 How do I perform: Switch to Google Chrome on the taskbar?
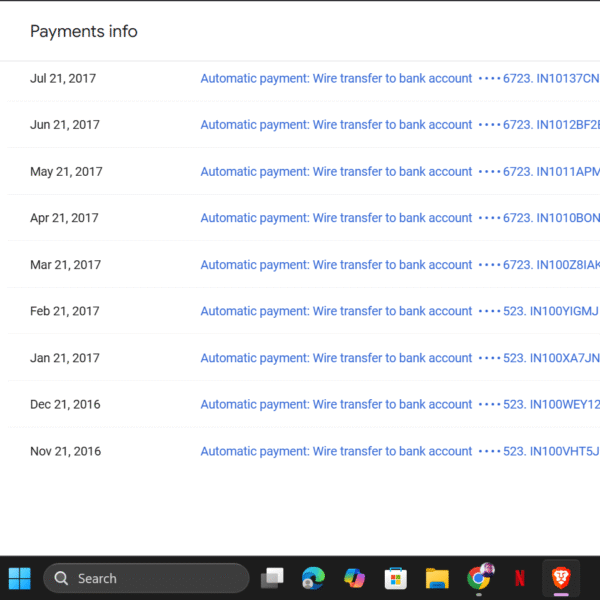click(479, 578)
